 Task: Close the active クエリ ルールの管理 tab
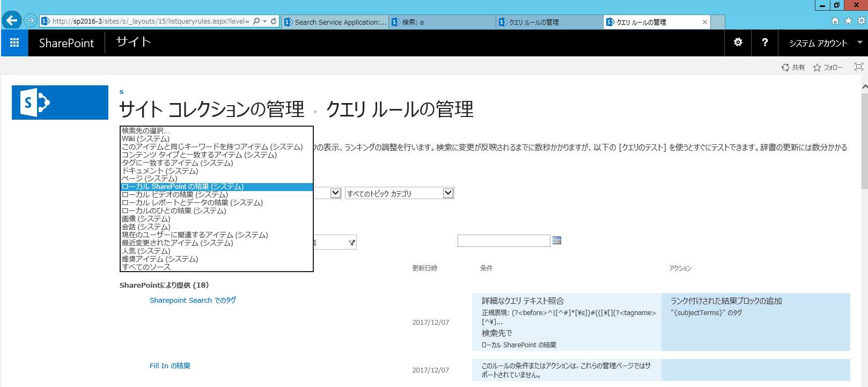click(705, 22)
